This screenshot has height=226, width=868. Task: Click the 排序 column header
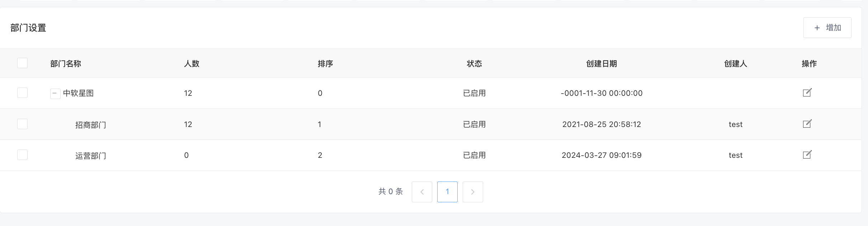pyautogui.click(x=325, y=64)
